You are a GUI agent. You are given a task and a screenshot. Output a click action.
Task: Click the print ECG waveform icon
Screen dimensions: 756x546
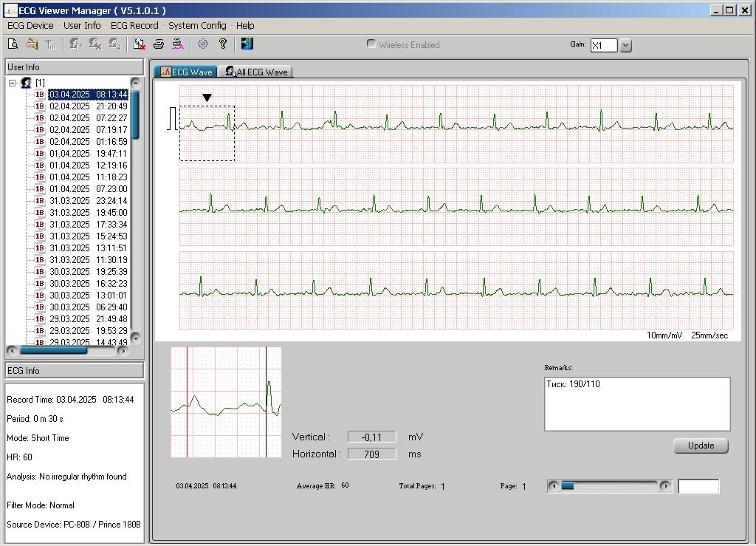[178, 44]
